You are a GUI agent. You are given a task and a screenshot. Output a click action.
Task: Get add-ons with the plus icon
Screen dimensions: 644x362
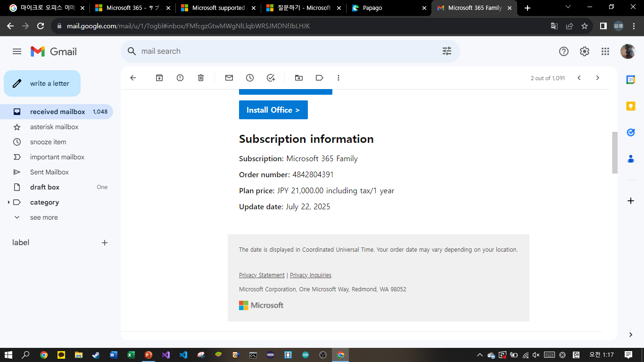(x=631, y=201)
